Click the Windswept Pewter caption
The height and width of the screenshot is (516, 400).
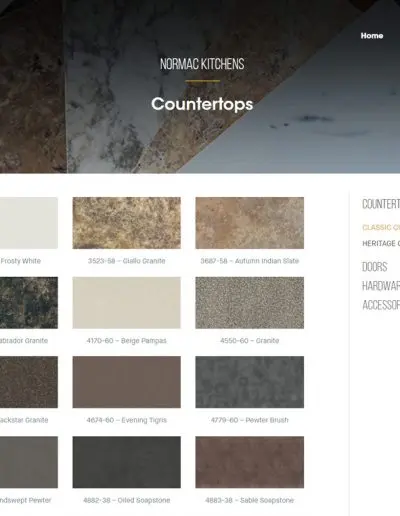point(26,500)
